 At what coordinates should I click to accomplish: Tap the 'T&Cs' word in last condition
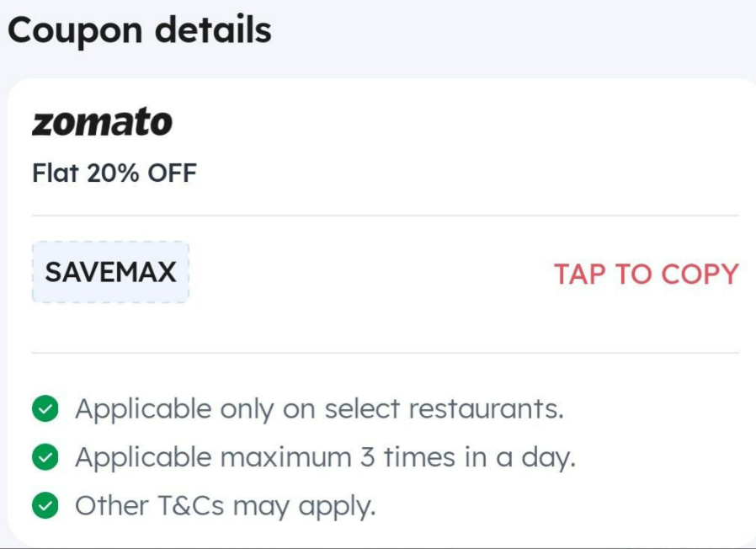[191, 505]
